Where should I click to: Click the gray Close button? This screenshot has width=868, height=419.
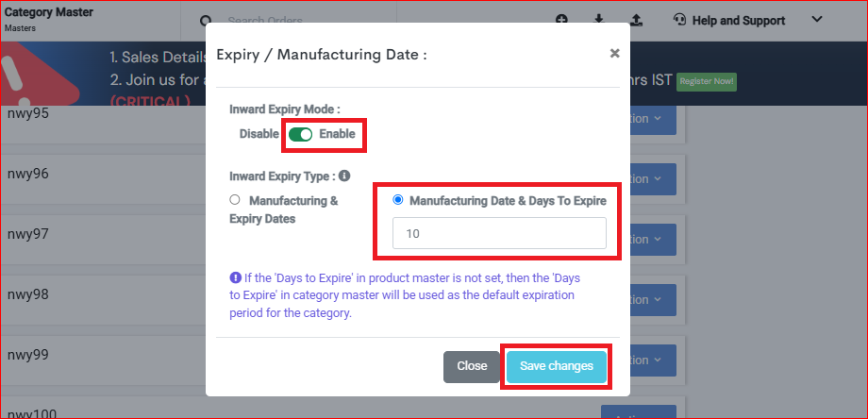(x=472, y=366)
